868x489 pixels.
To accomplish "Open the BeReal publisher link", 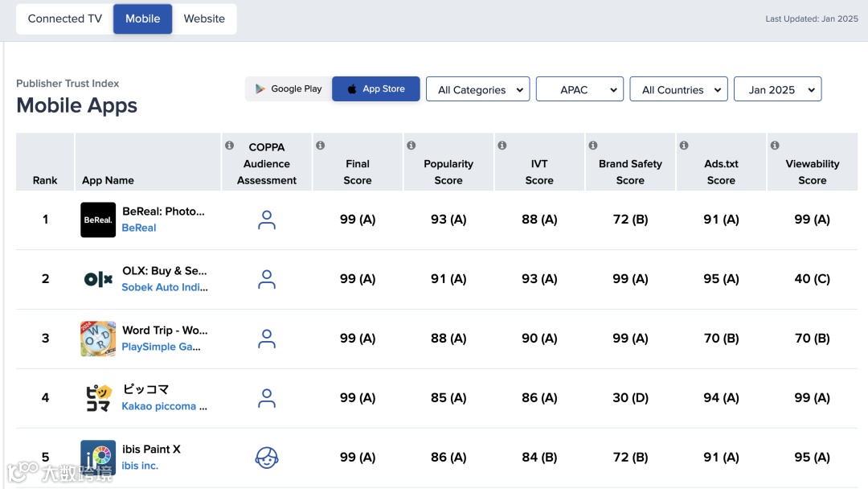I will (139, 228).
